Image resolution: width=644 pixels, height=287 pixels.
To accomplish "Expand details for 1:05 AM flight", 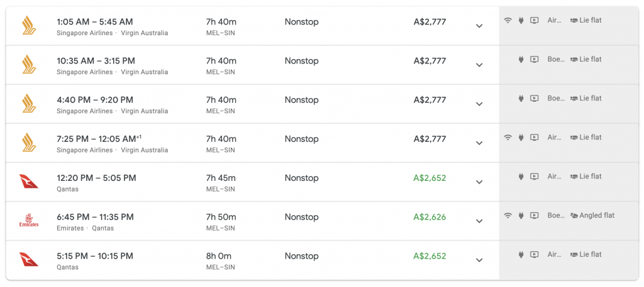I will point(479,26).
